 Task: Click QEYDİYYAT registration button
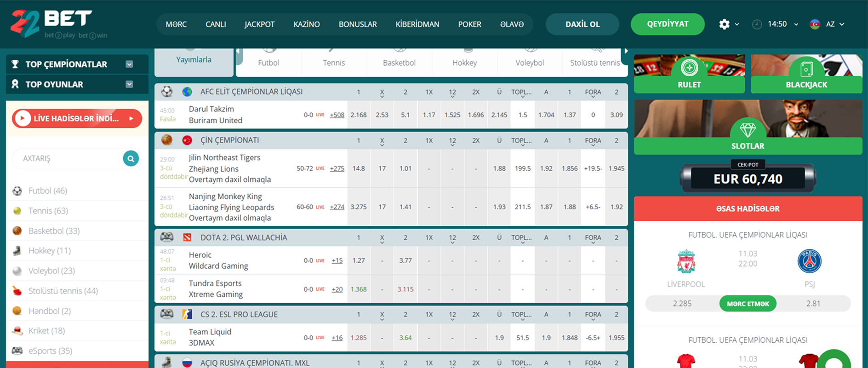(668, 24)
